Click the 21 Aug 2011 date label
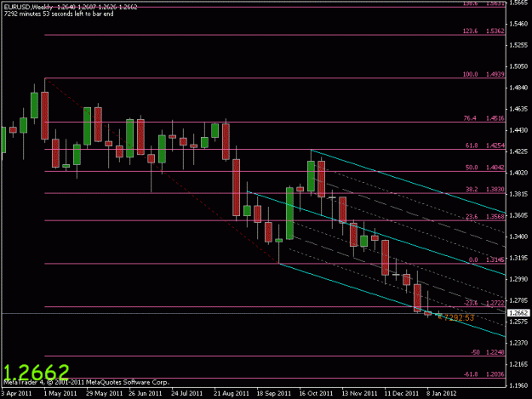The width and height of the screenshot is (532, 399). click(x=231, y=394)
